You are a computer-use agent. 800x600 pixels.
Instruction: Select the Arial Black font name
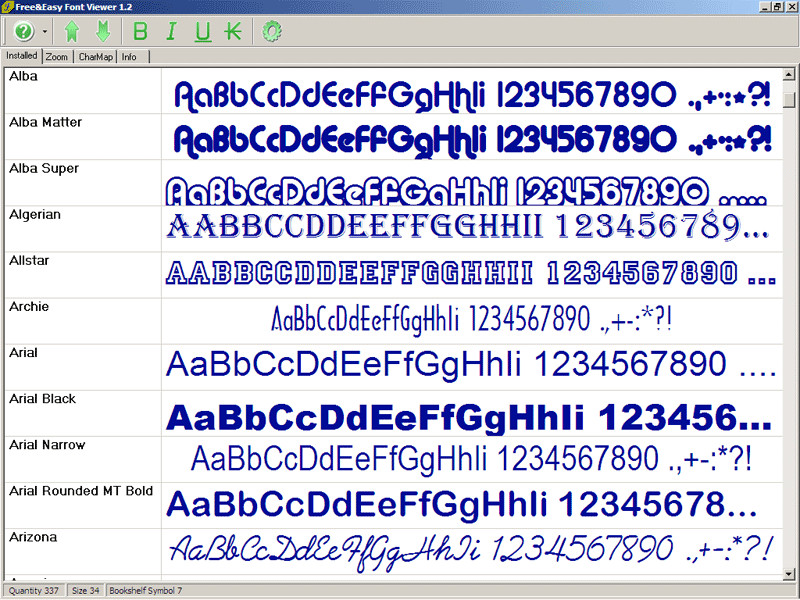coord(42,399)
